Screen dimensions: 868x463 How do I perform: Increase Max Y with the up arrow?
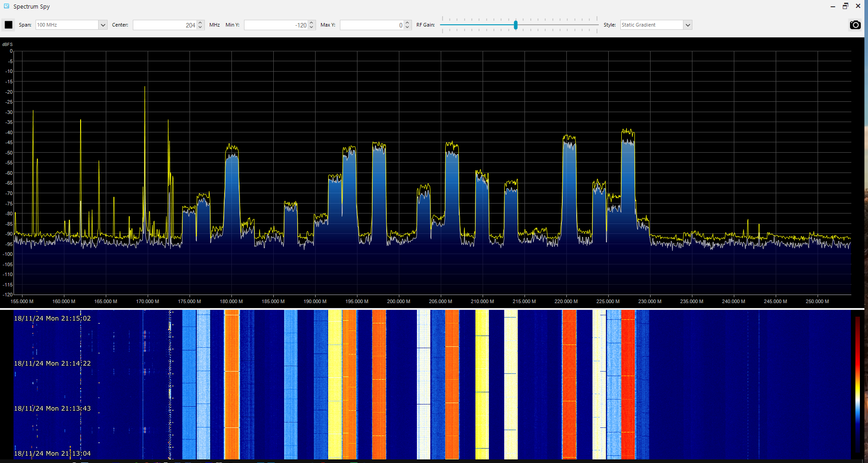407,23
